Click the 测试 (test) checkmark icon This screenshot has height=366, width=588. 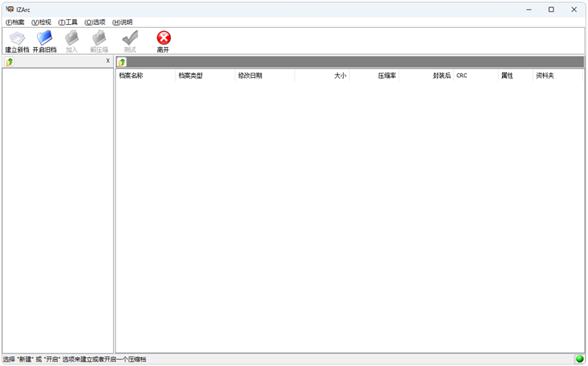click(130, 38)
